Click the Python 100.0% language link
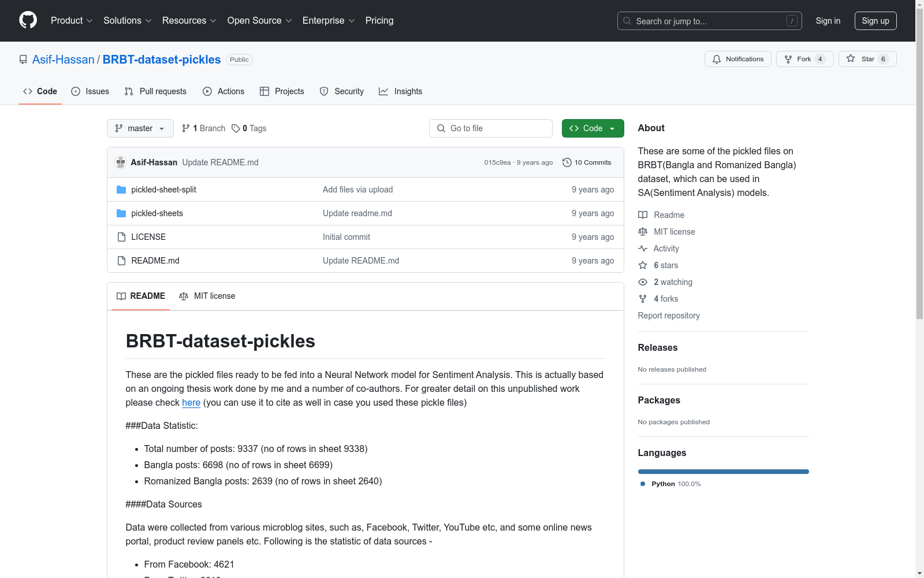The image size is (924, 578). coord(670,484)
